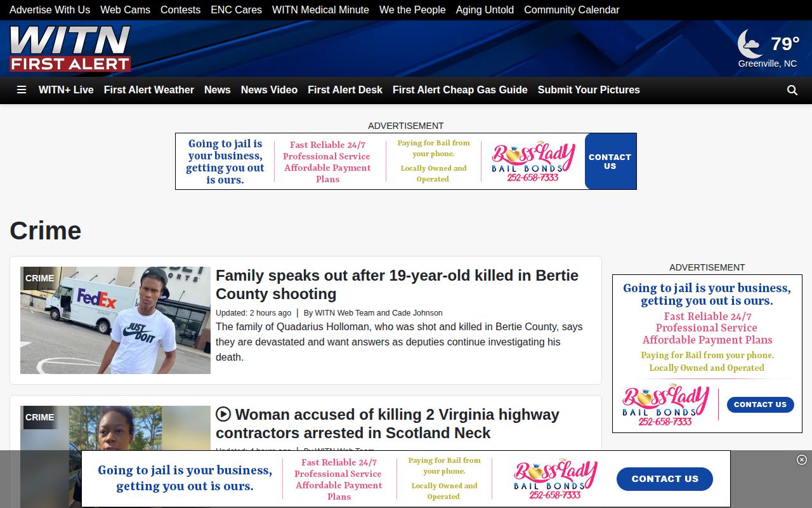Viewport: 812px width, 508px height.
Task: Click the Quadarius Holloman story summary
Action: pyautogui.click(x=399, y=342)
